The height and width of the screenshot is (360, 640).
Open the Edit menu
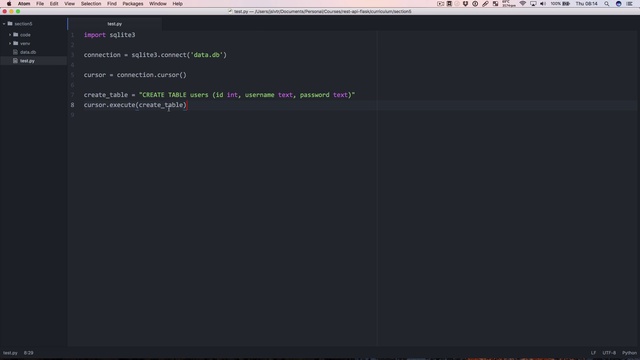coord(54,4)
